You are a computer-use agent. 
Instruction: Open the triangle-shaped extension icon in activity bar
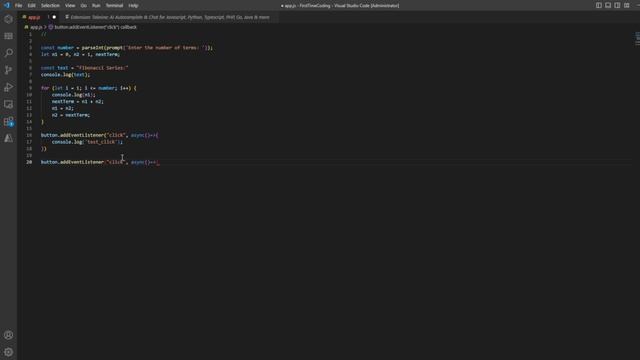pos(8,138)
